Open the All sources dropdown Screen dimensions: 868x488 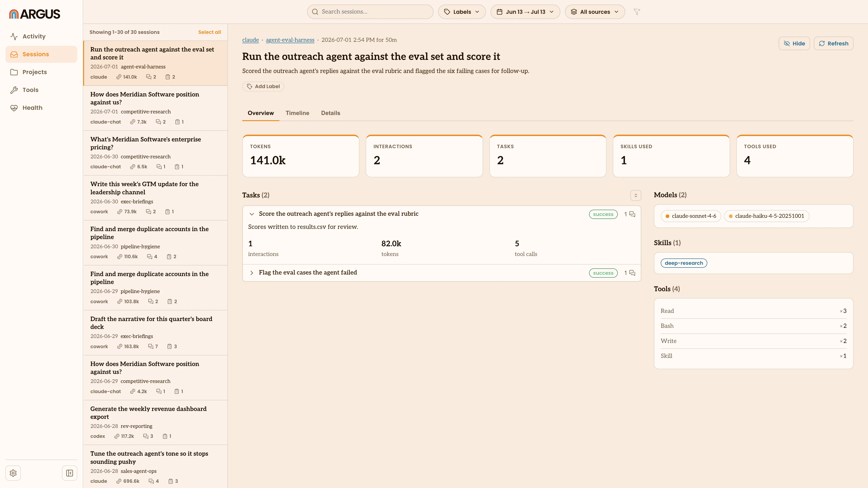click(595, 12)
